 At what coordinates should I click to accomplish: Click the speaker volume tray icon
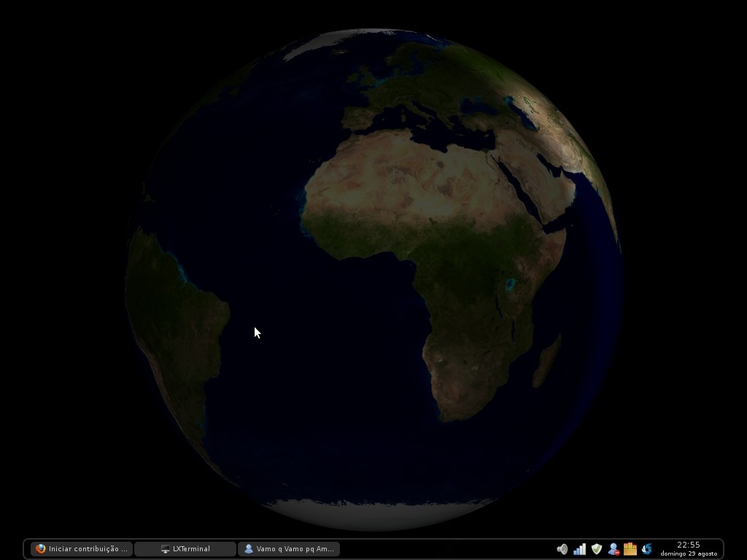562,549
